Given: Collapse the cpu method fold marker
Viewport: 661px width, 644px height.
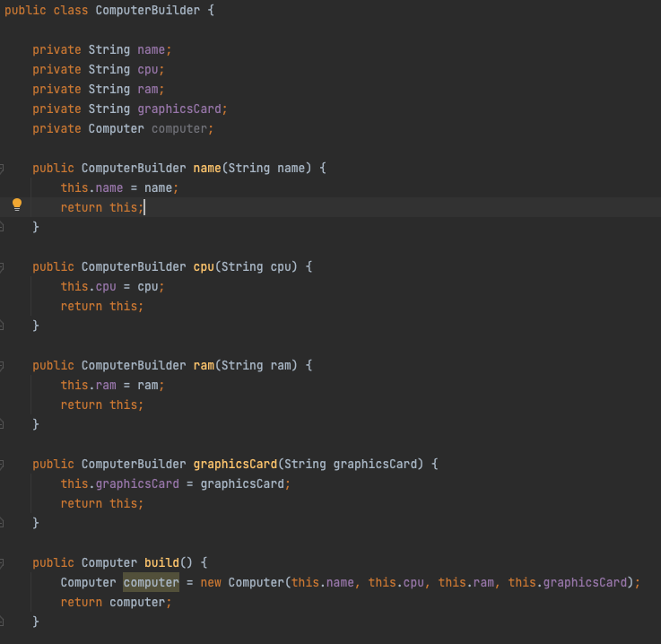Looking at the screenshot, I should coord(2,267).
